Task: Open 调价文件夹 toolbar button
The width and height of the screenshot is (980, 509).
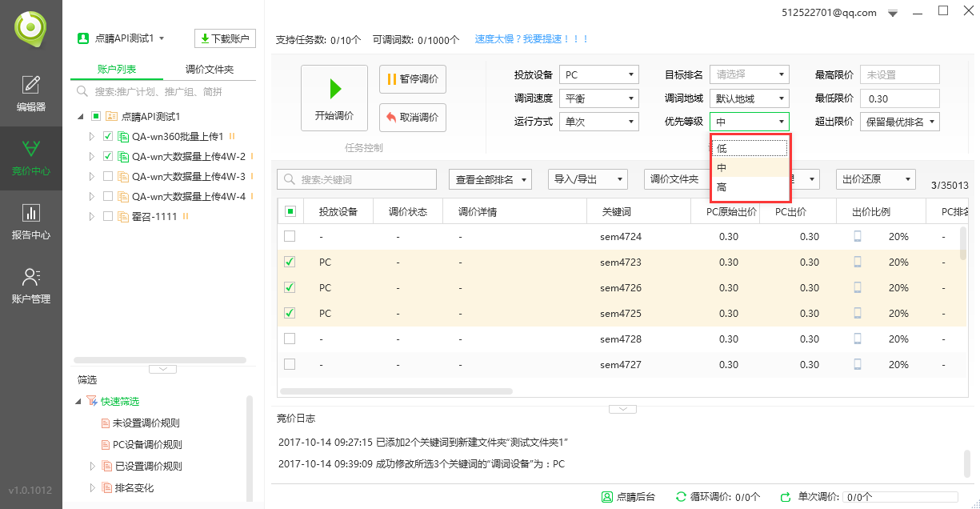Action: coord(677,179)
